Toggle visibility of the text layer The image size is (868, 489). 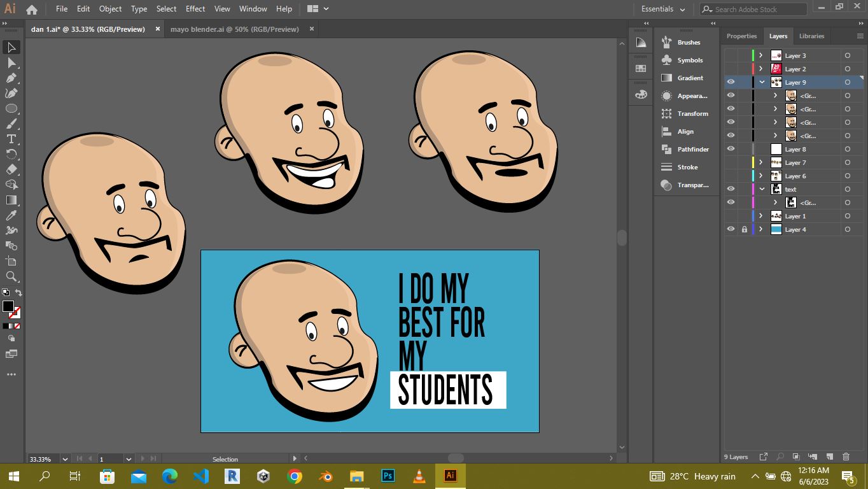(x=731, y=189)
